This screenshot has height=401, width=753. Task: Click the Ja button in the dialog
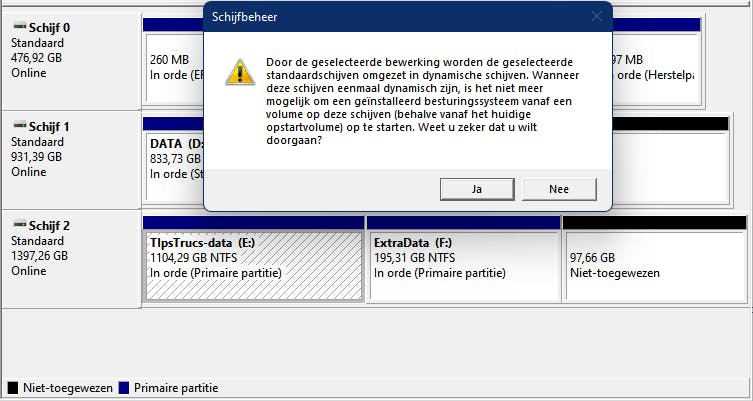point(476,189)
